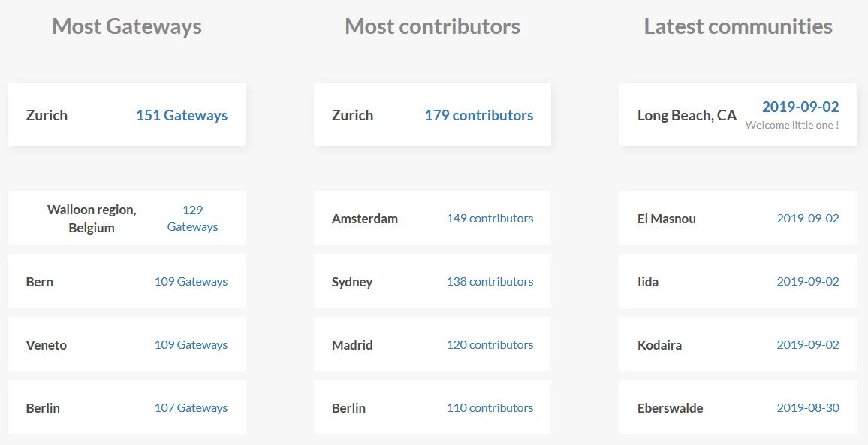
Task: Select El Masnou community entry
Action: pyautogui.click(x=738, y=218)
